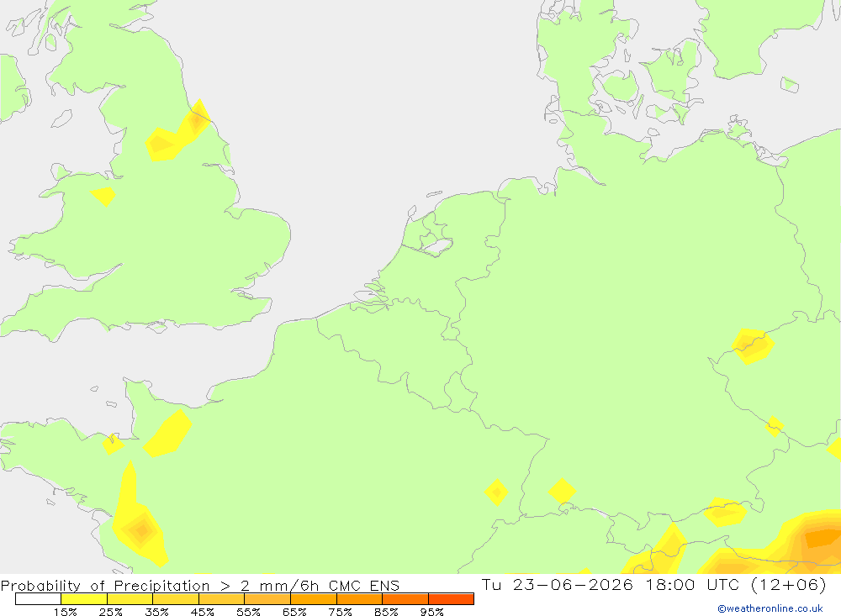Screen dimensions: 841x616
Task: Click the 'Probability of Precipitation' title text
Action: [x=105, y=585]
